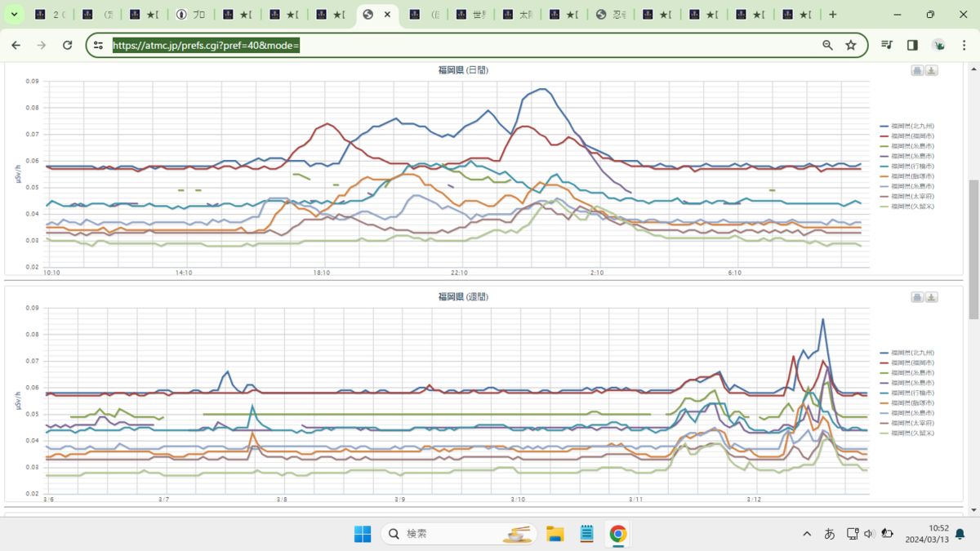Open Chrome three-dot menu

pyautogui.click(x=964, y=46)
